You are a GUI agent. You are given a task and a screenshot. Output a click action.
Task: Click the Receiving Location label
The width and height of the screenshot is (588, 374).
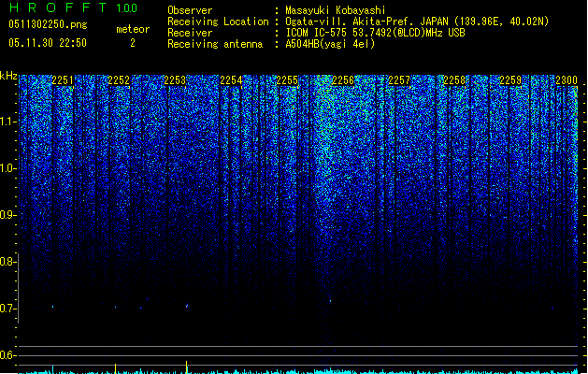218,22
